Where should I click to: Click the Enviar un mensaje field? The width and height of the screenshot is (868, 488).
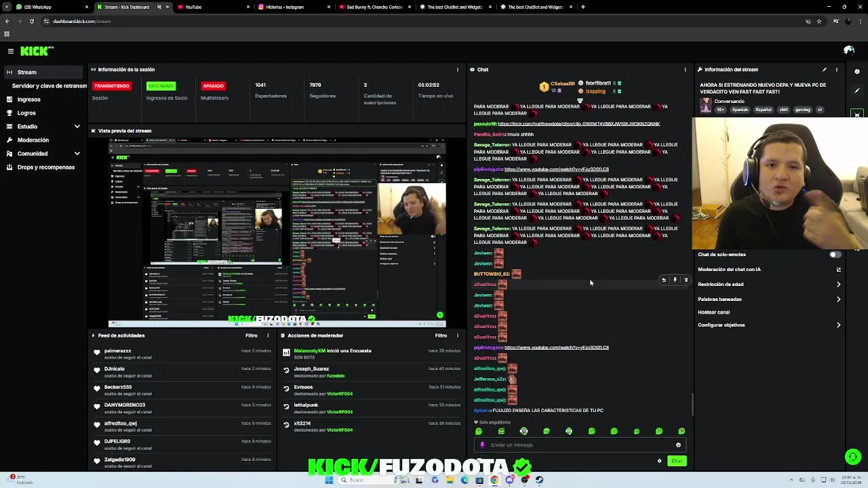pos(580,445)
